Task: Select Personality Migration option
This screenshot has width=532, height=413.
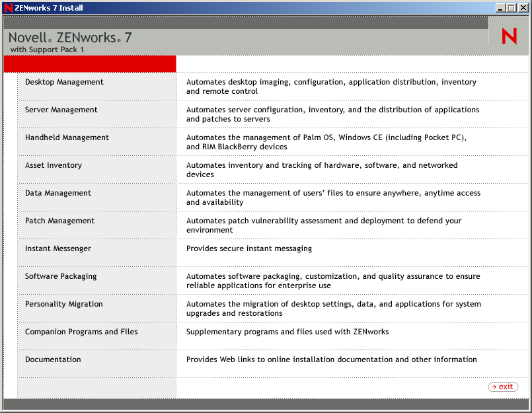Action: pyautogui.click(x=63, y=304)
